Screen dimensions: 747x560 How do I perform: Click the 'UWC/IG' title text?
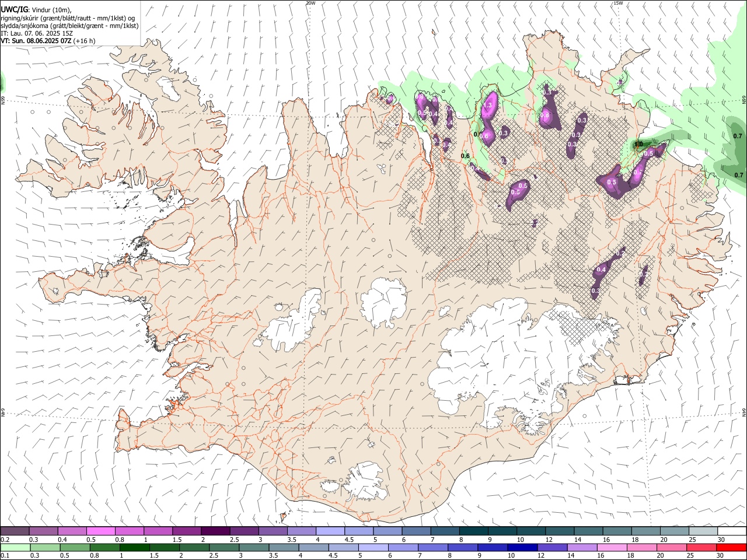(x=14, y=9)
